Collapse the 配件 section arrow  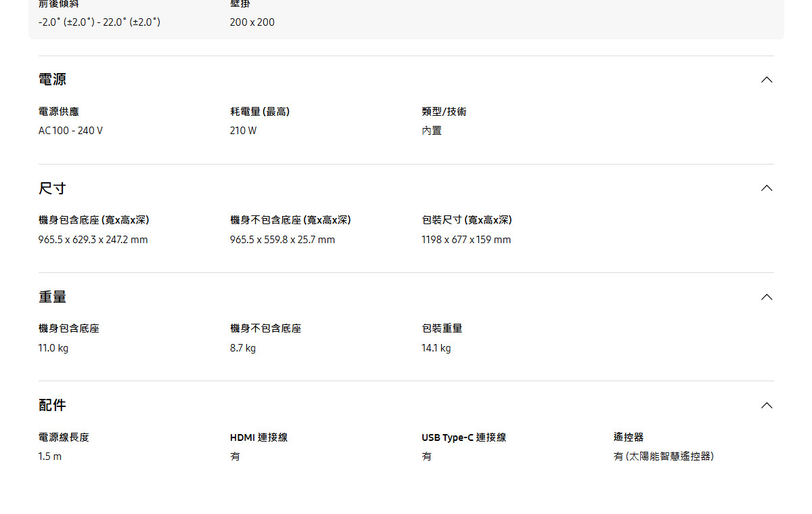pyautogui.click(x=766, y=406)
